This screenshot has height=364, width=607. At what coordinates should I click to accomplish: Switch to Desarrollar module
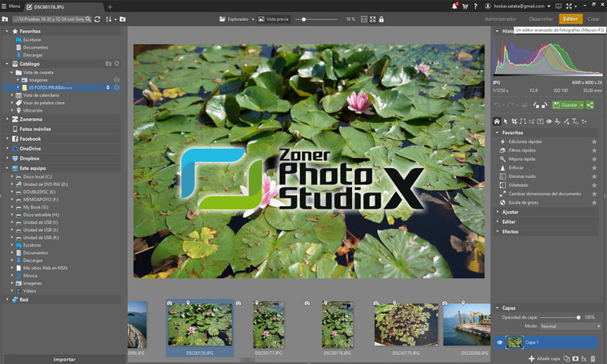pyautogui.click(x=541, y=19)
